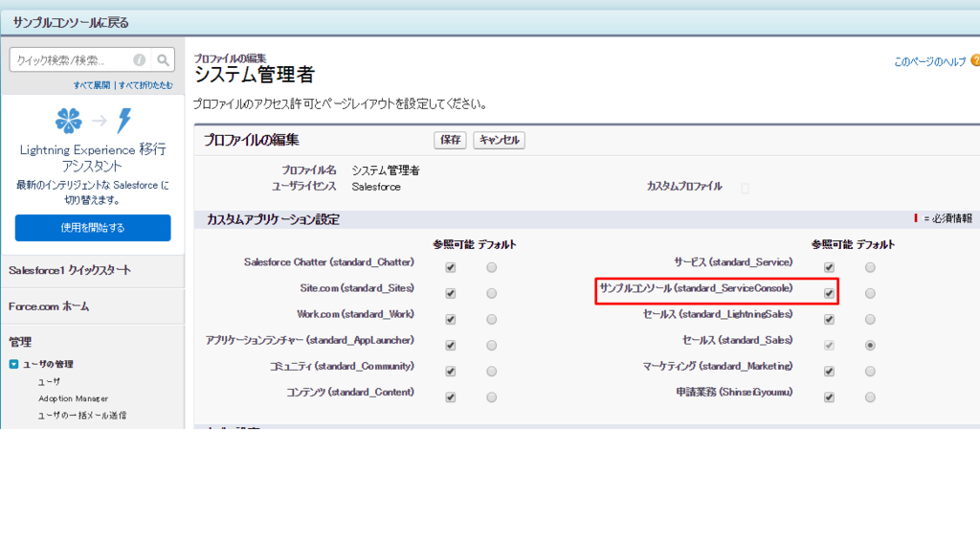Click the info icon in quick search box
The width and height of the screenshot is (980, 543).
[140, 60]
